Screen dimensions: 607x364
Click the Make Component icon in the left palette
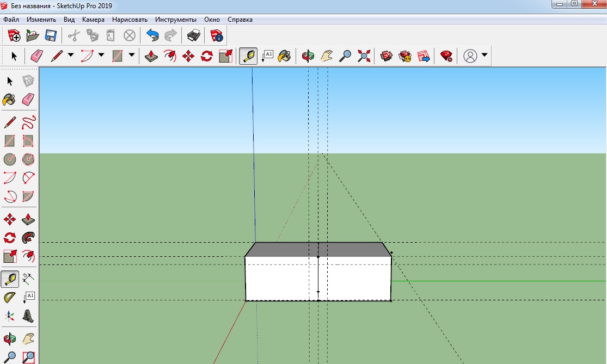click(28, 81)
